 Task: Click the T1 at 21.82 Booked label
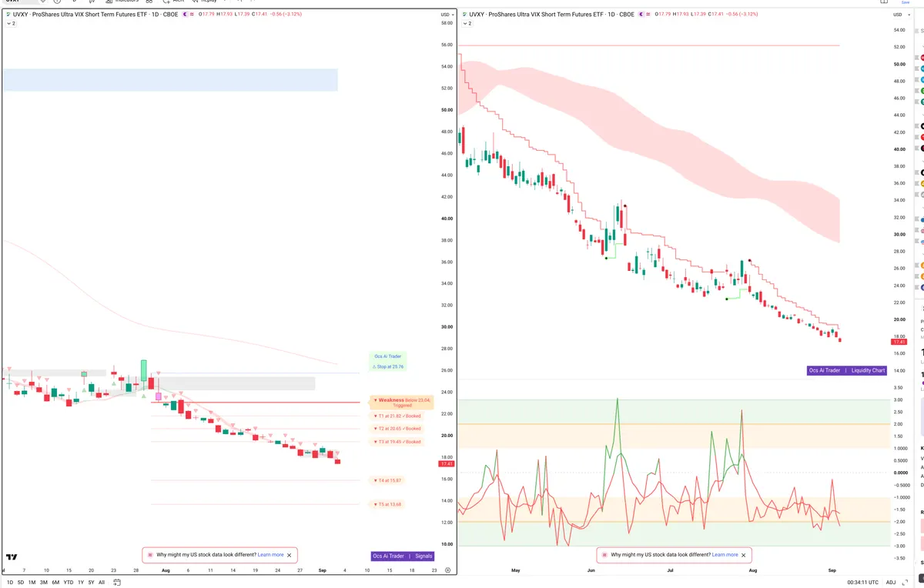[397, 416]
